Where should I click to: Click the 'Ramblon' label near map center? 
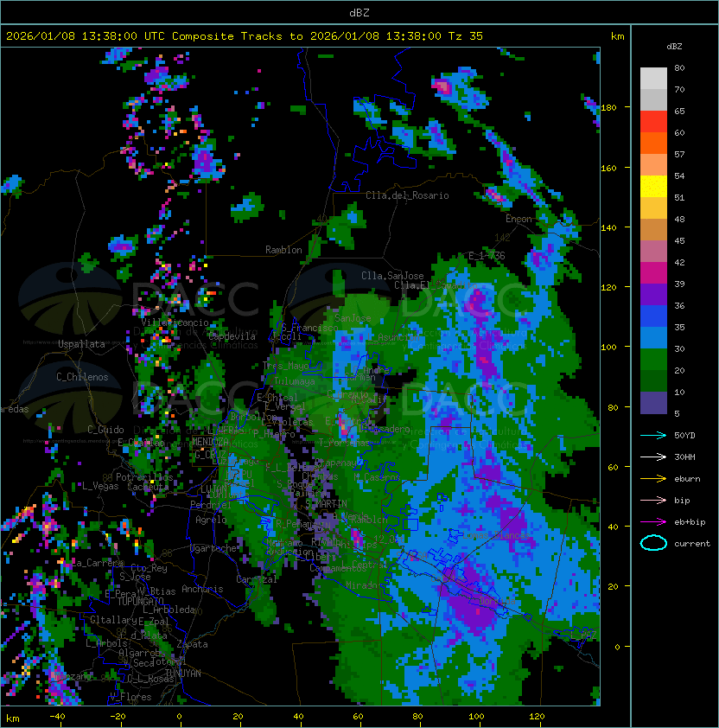pyautogui.click(x=283, y=250)
